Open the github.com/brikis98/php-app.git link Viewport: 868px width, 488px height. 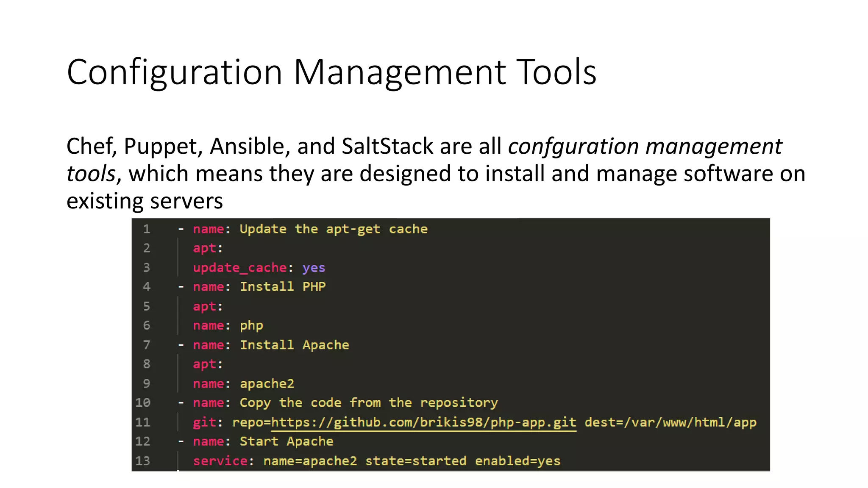423,422
